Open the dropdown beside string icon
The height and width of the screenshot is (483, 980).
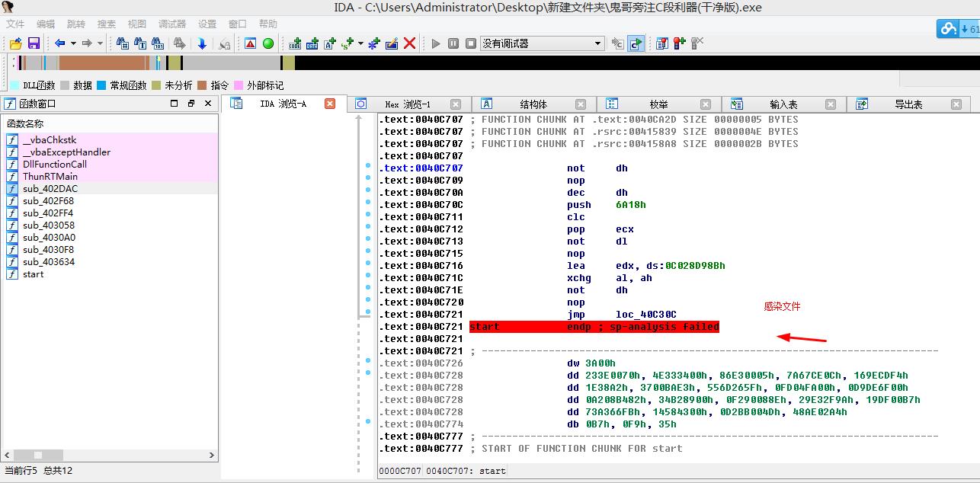pyautogui.click(x=360, y=43)
